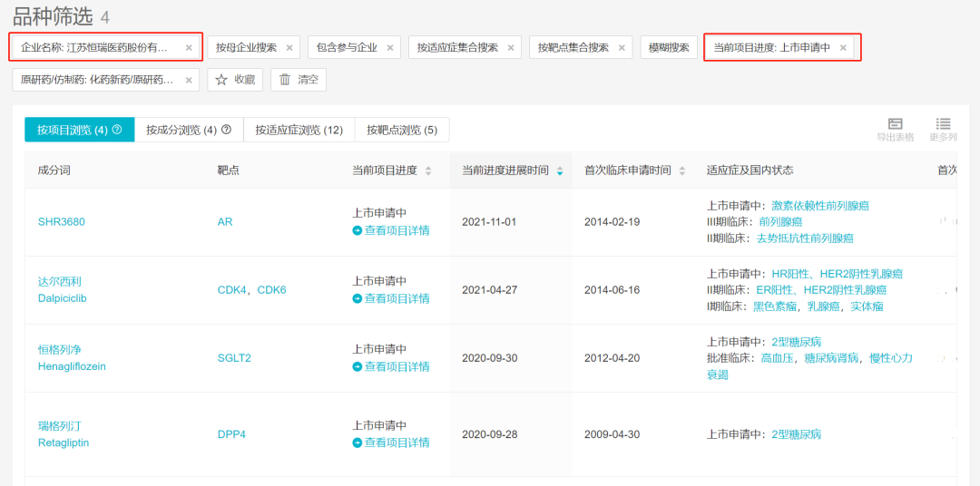980x486 pixels.
Task: Open the SHR3680 ingredient link
Action: tap(62, 222)
